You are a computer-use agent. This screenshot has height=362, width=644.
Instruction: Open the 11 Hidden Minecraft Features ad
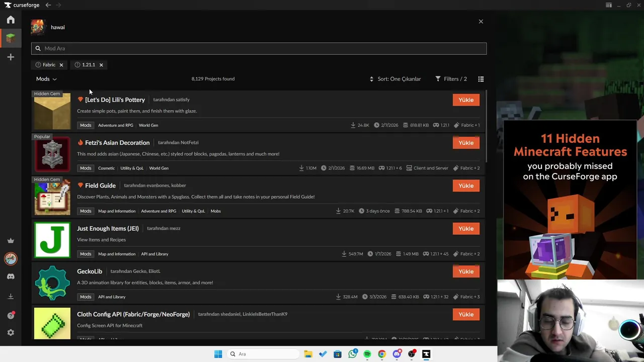[570, 200]
